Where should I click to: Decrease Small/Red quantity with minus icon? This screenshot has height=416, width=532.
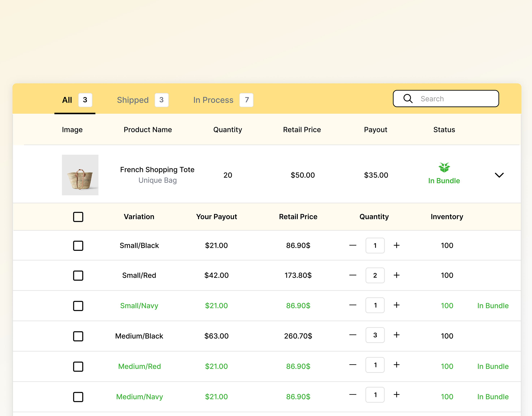pyautogui.click(x=352, y=275)
